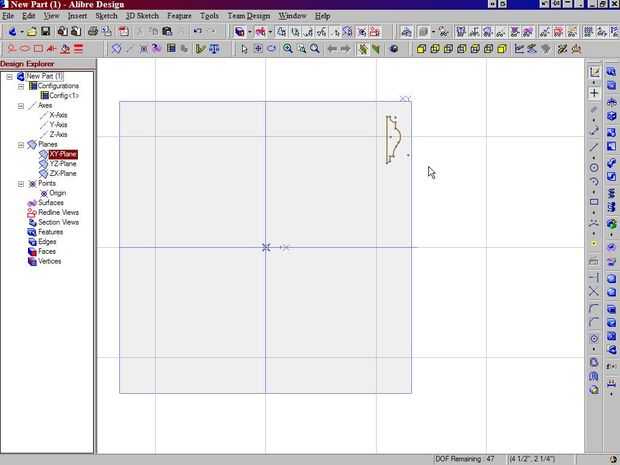Click the Undo arrow icon
The height and width of the screenshot is (465, 620).
click(198, 31)
